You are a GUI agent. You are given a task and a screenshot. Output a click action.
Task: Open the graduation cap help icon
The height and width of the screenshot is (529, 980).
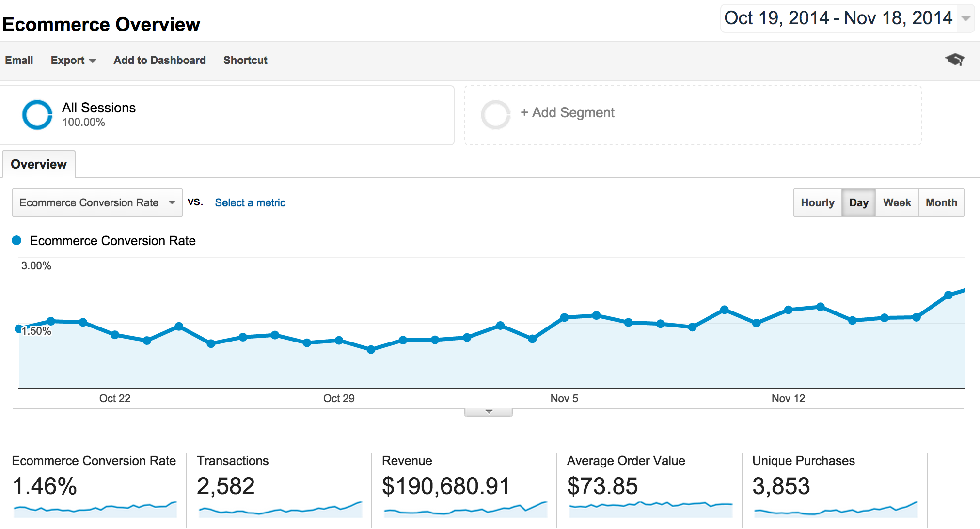click(955, 60)
